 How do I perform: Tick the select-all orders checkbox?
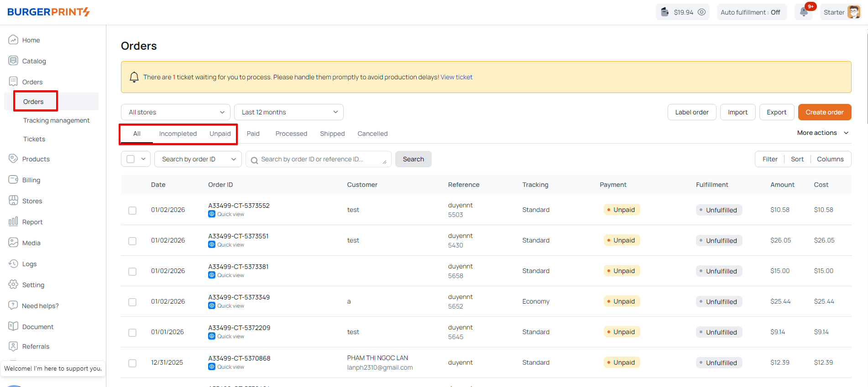click(131, 159)
